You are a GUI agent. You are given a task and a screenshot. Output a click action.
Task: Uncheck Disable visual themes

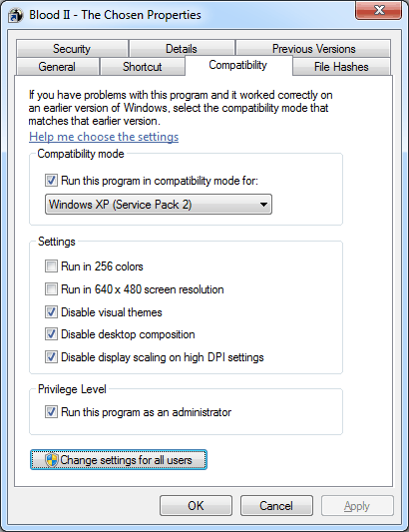click(51, 311)
